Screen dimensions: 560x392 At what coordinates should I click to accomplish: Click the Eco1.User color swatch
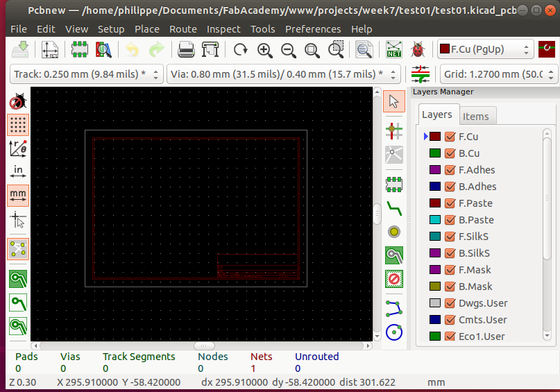[434, 336]
